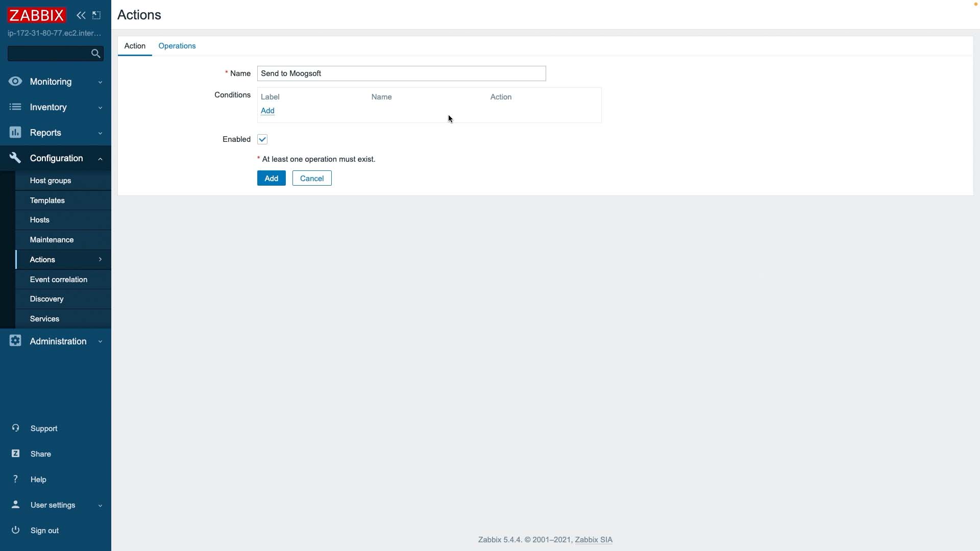Toggle the Enabled checkbox for action

[262, 139]
